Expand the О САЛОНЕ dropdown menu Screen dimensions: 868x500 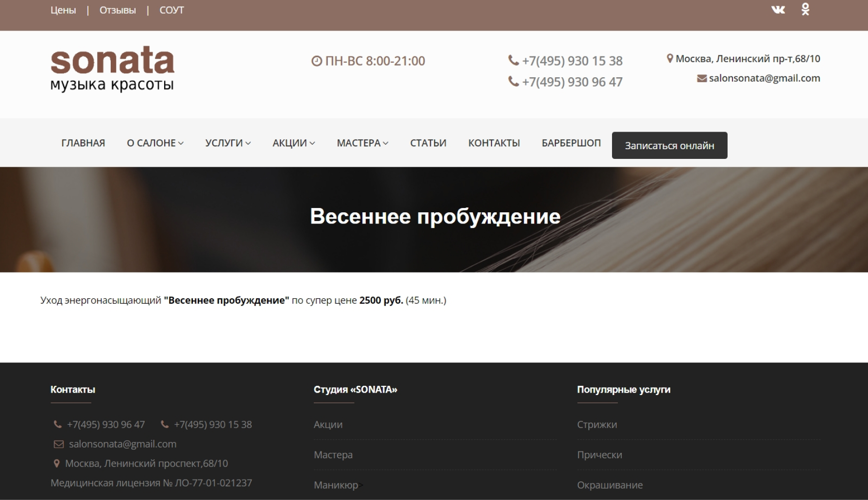click(x=155, y=143)
